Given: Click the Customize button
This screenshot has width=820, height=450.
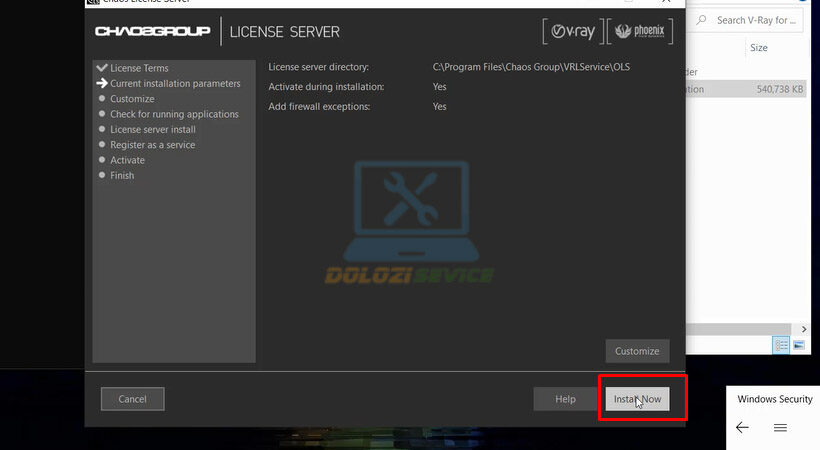Looking at the screenshot, I should [x=637, y=351].
